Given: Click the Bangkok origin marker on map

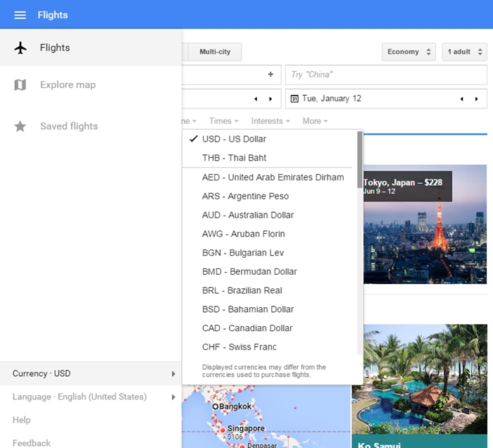Looking at the screenshot, I should (215, 407).
